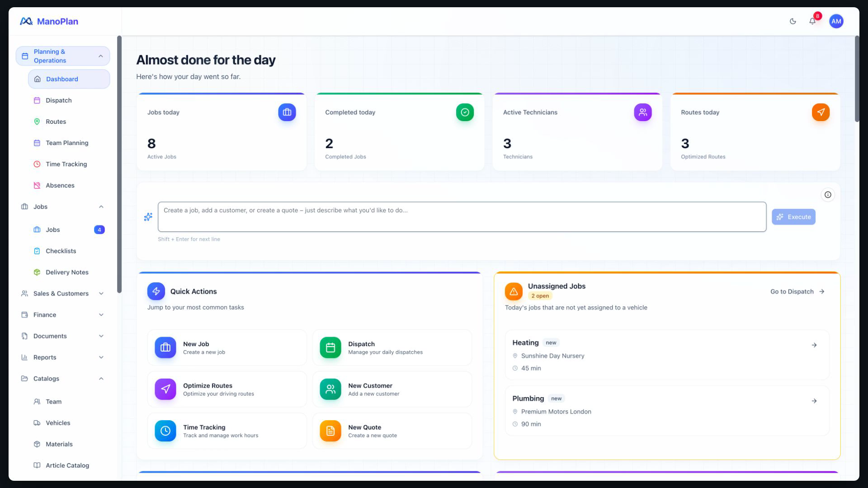Viewport: 868px width, 488px height.
Task: Expand the Documents sidebar group
Action: 63,336
